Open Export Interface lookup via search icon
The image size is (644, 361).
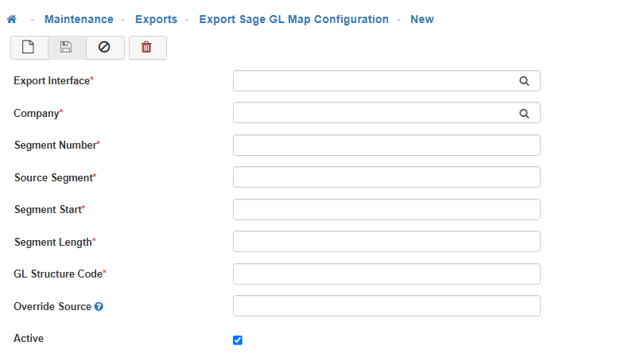tap(524, 81)
